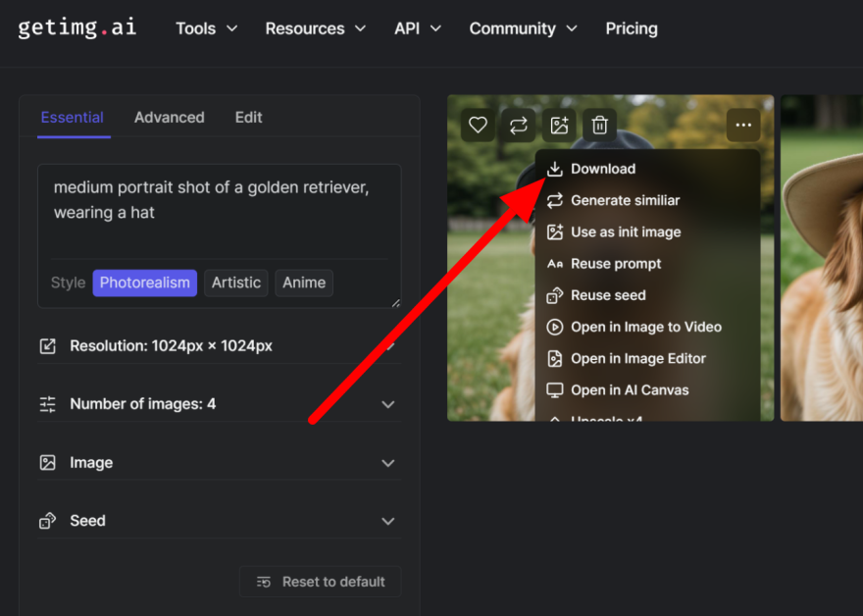Click the Resolution resize icon
Viewport: 863px width, 616px height.
point(48,346)
